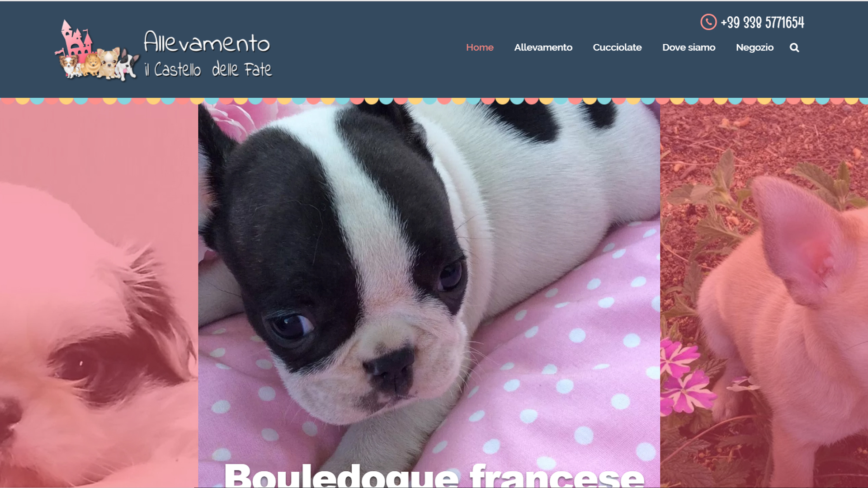The width and height of the screenshot is (868, 488).
Task: Open the Negozio shop link
Action: [x=755, y=47]
